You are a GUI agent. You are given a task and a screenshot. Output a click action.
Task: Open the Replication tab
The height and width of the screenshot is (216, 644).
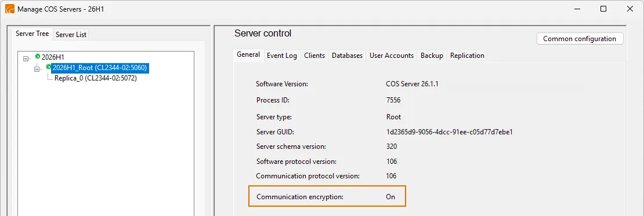pyautogui.click(x=467, y=56)
